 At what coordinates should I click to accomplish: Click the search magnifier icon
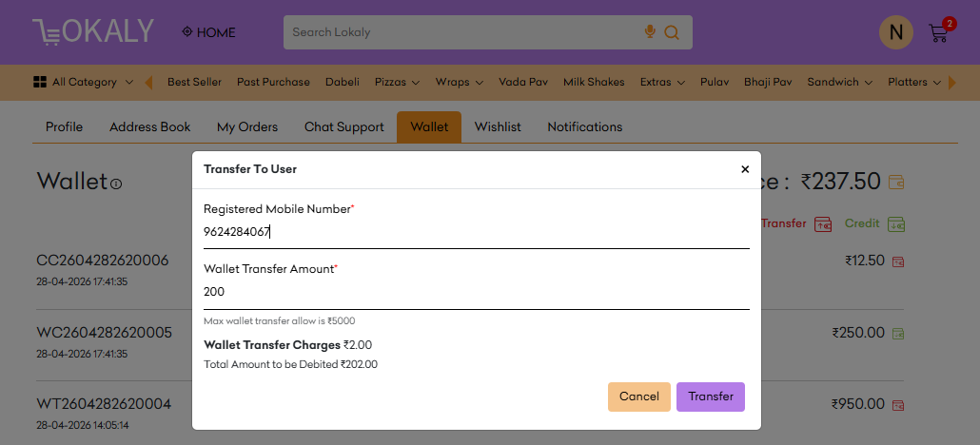[671, 32]
